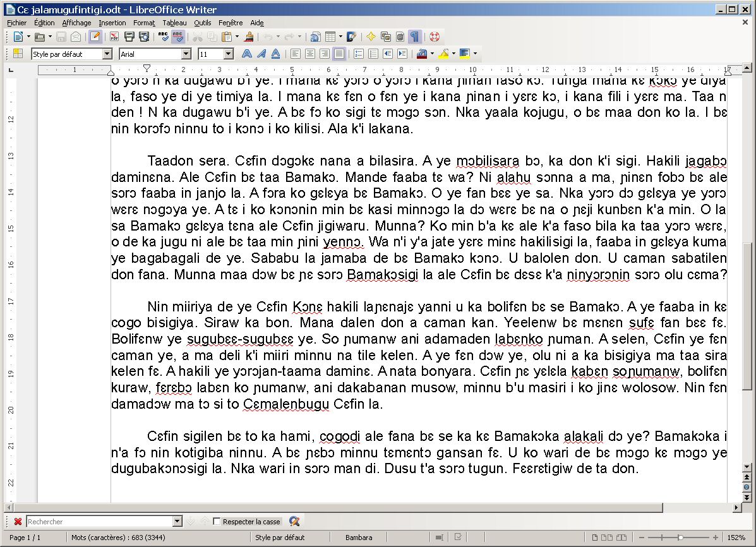The width and height of the screenshot is (756, 547).
Task: Toggle italic formatting
Action: coord(261,54)
